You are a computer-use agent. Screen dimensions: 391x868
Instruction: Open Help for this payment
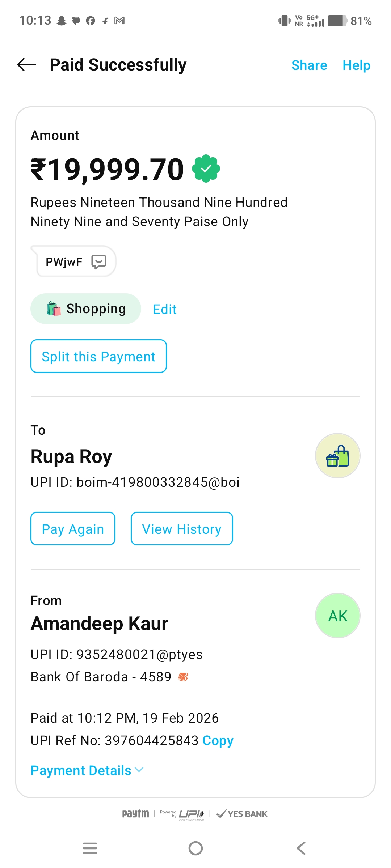(x=356, y=65)
